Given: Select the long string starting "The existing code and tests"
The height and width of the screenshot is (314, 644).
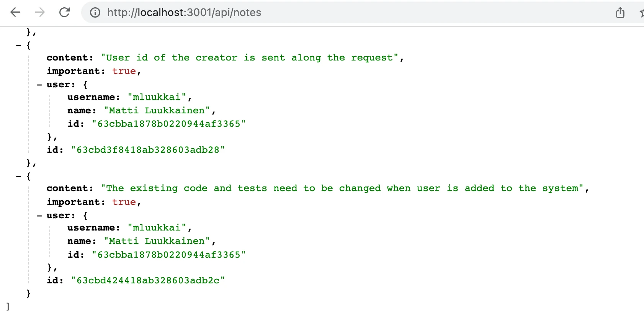Looking at the screenshot, I should pos(342,188).
